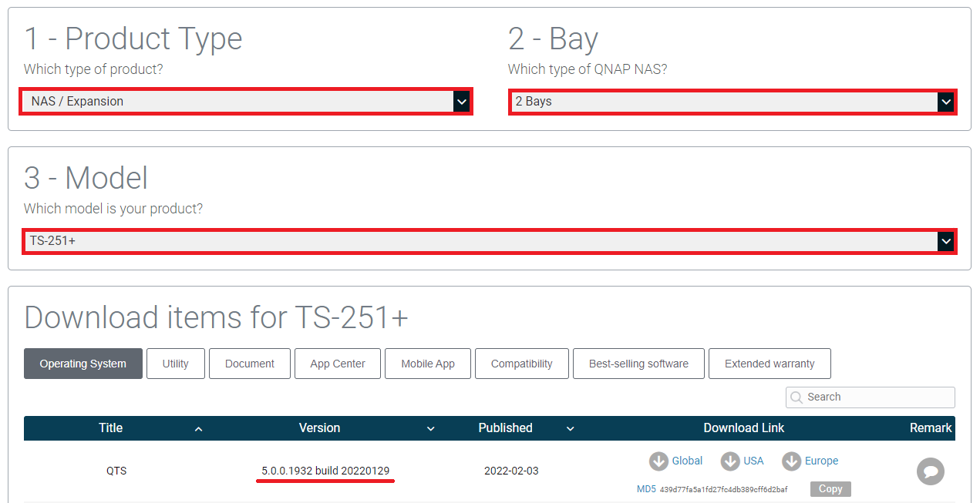Sort by Published column chevron
This screenshot has width=980, height=503.
point(571,429)
